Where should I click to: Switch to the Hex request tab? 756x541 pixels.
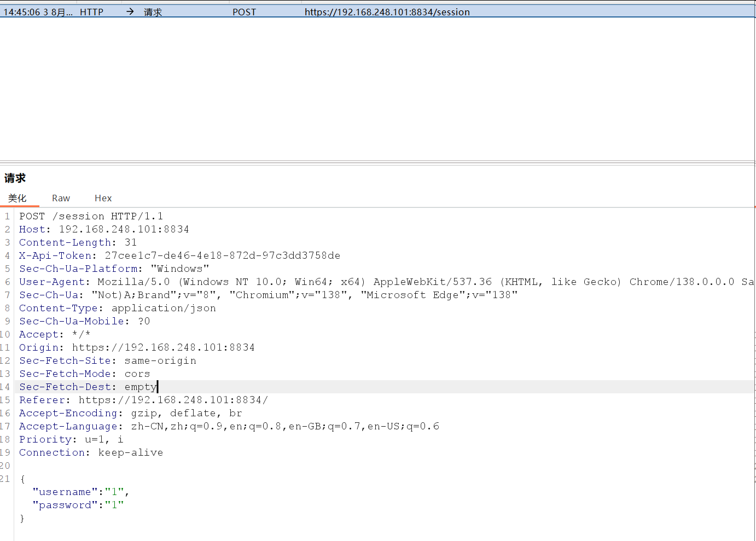[x=103, y=198]
